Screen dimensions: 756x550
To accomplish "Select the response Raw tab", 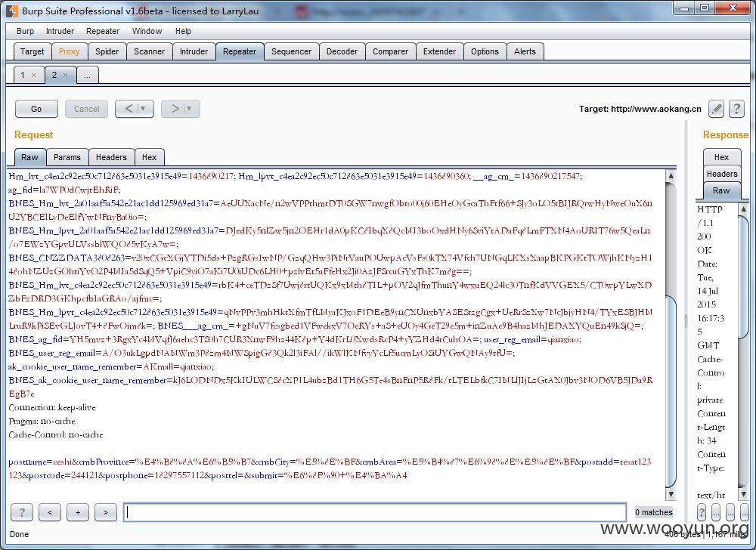I will pos(722,190).
